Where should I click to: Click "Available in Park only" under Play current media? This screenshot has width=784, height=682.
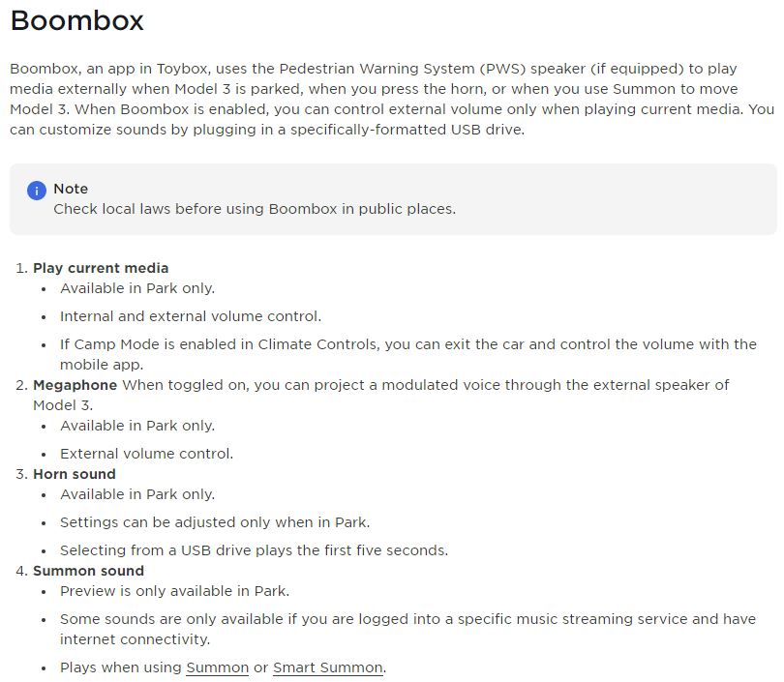pyautogui.click(x=137, y=288)
